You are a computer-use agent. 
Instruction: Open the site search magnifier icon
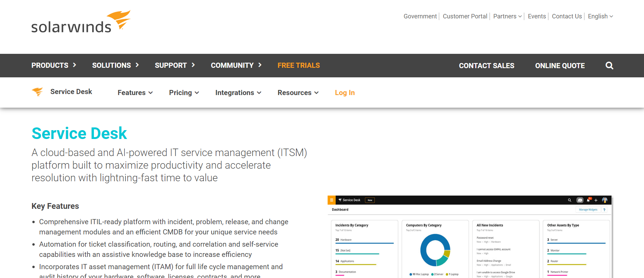[609, 65]
